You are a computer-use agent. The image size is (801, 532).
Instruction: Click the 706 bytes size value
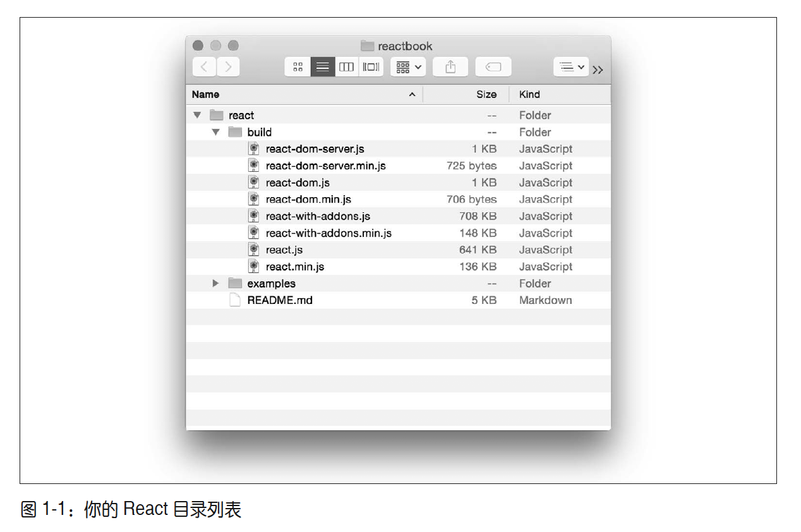(x=472, y=199)
